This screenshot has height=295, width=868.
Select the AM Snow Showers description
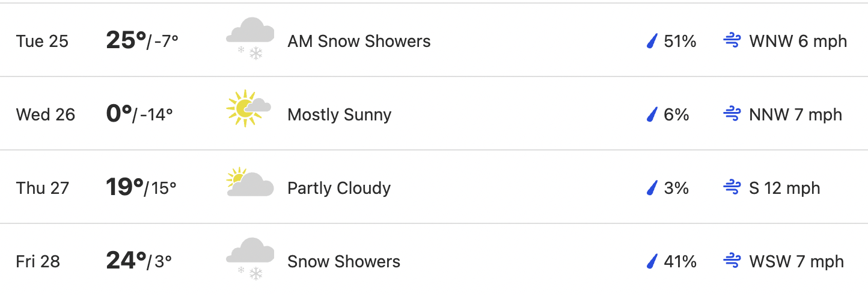click(x=359, y=42)
